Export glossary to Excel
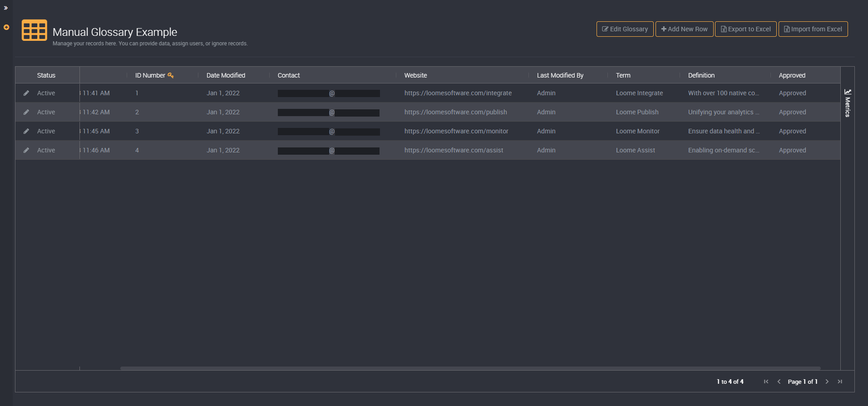 tap(745, 29)
